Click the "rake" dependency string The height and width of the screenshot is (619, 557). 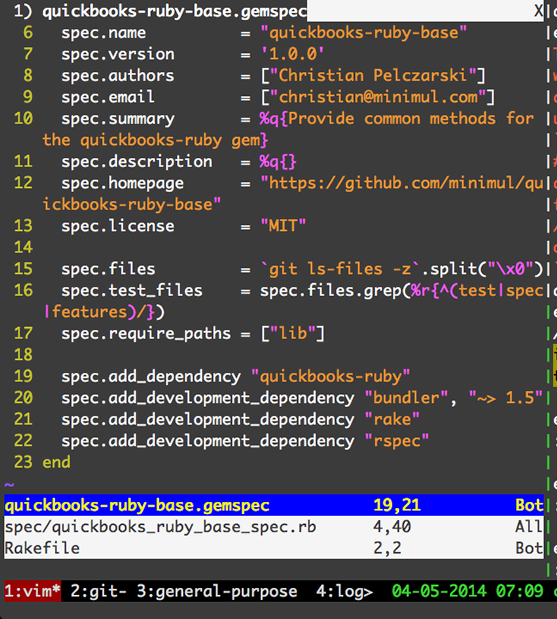392,419
